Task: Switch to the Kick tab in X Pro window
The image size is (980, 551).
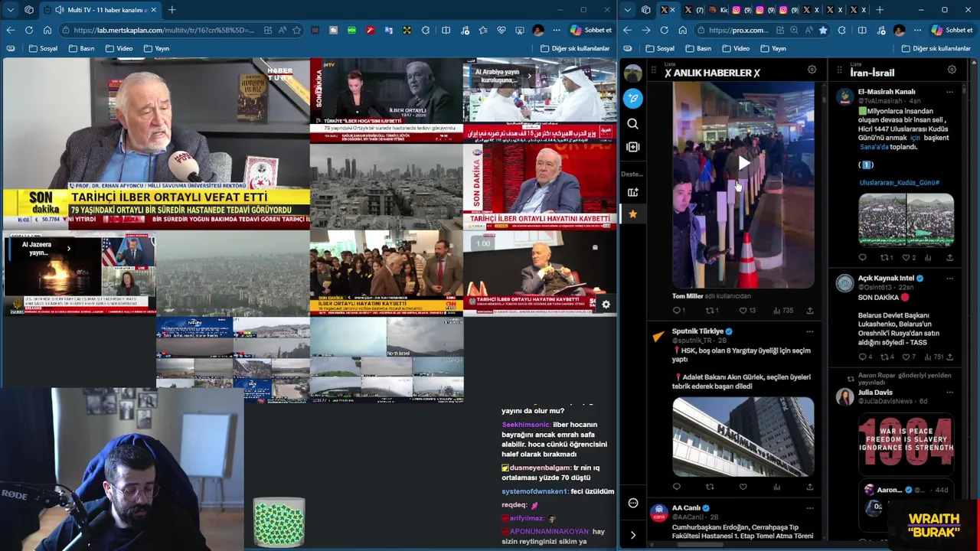Action: [x=719, y=10]
